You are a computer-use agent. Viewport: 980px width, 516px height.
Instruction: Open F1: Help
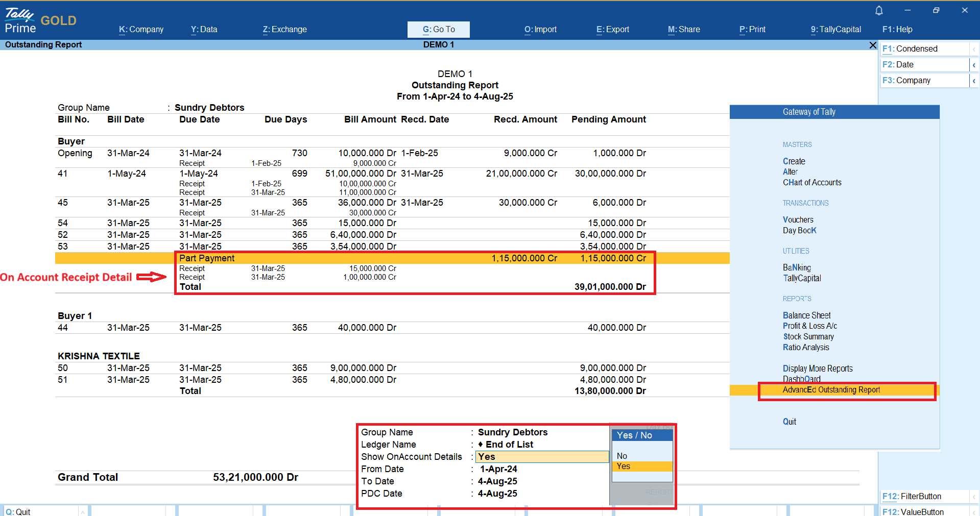click(897, 30)
